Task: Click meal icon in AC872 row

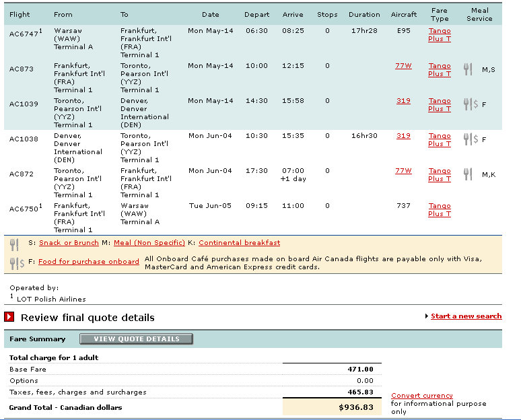Action: [x=468, y=174]
